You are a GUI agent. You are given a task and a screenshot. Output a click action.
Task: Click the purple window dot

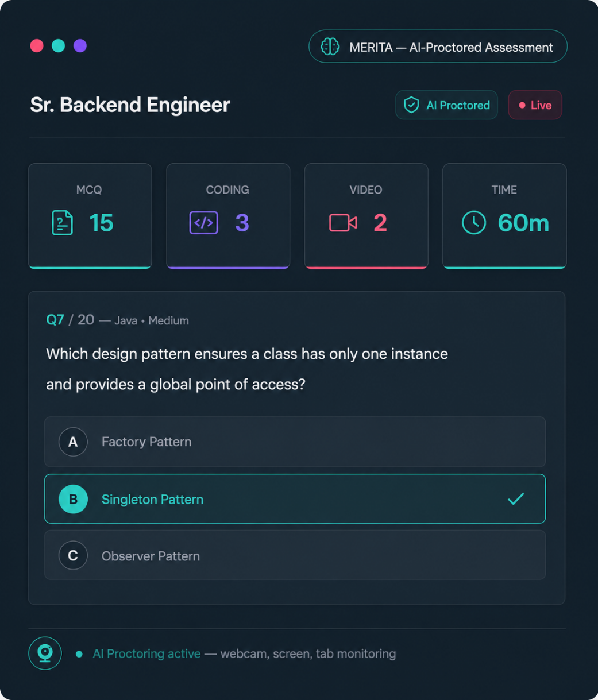click(x=80, y=46)
